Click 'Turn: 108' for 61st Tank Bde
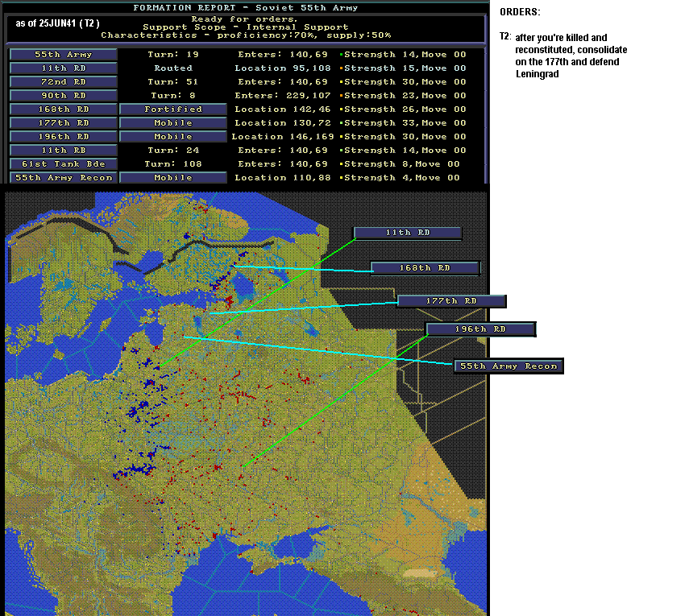 (x=173, y=164)
